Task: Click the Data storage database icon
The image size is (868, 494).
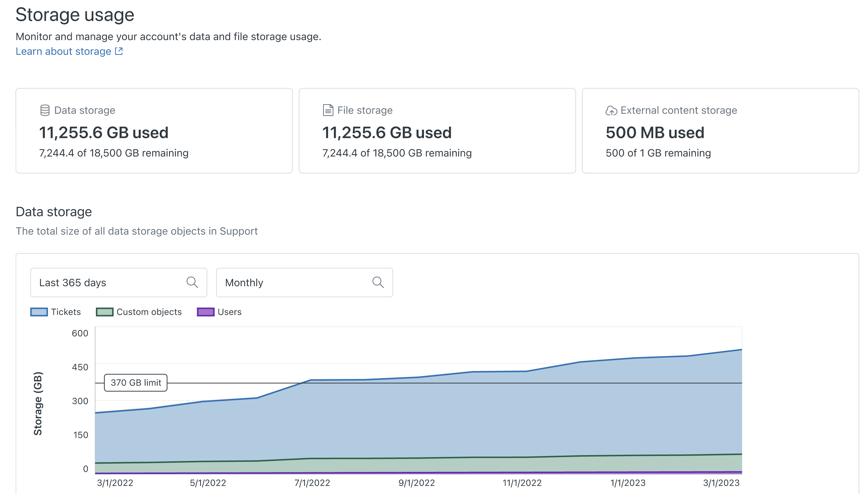Action: 45,110
